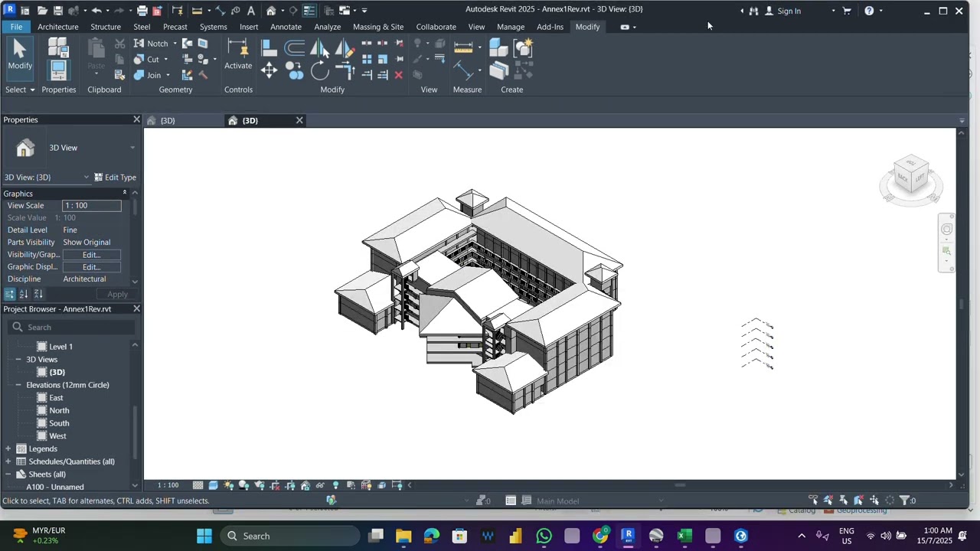Select the Rotate tool
Screen dimensions: 980x551
[x=320, y=71]
